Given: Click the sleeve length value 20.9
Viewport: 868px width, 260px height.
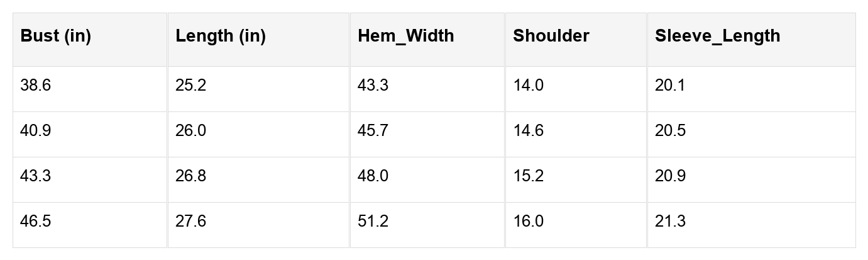Looking at the screenshot, I should tap(670, 176).
